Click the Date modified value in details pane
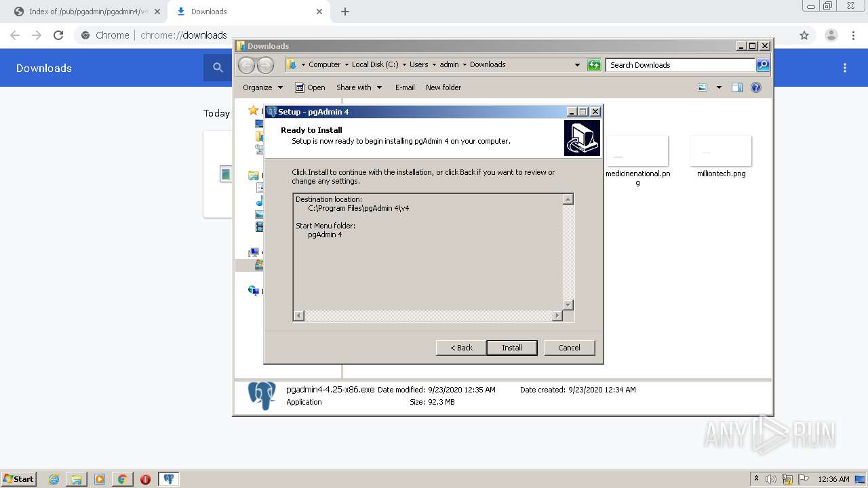The width and height of the screenshot is (868, 488). click(462, 390)
